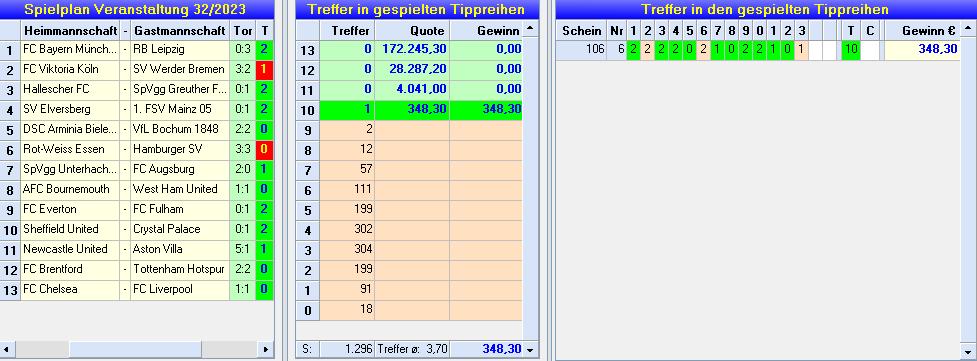This screenshot has width=977, height=361.
Task: Click the FC Chelsea cell
Action: (x=70, y=289)
